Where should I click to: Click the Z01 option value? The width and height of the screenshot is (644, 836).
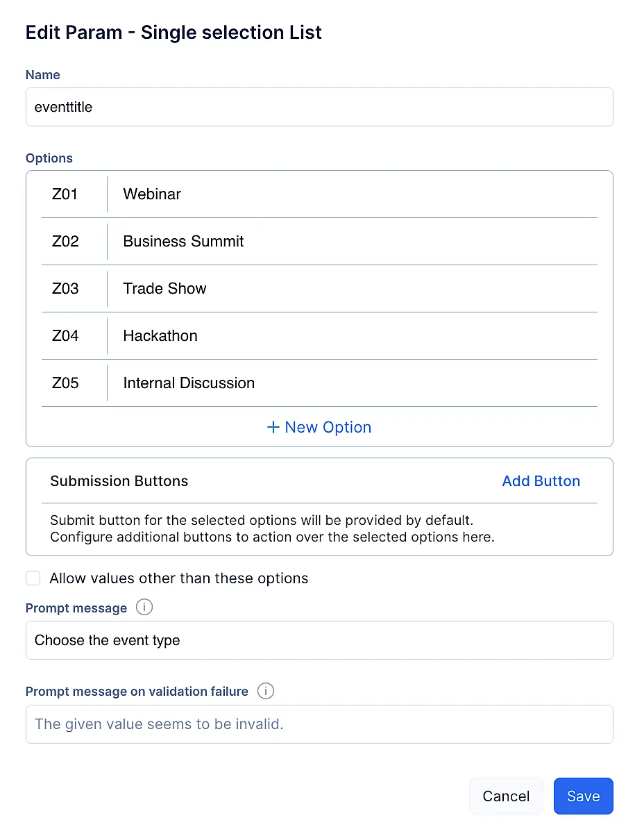click(x=65, y=194)
